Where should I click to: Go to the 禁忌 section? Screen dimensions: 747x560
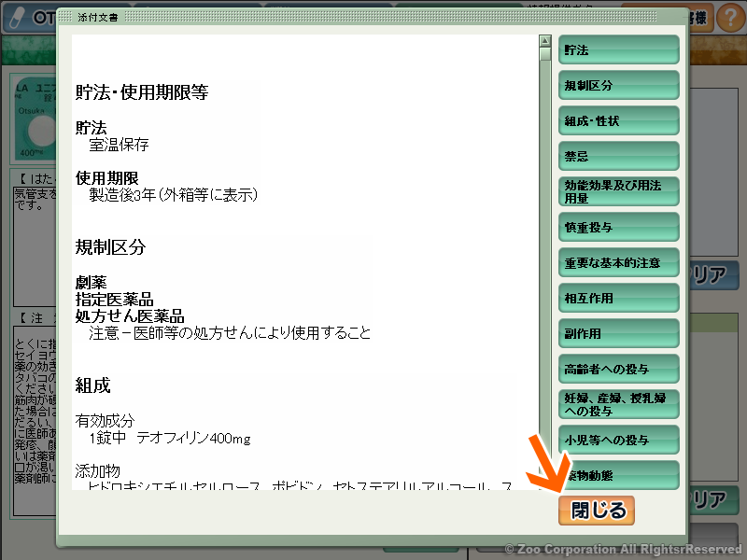click(x=618, y=156)
